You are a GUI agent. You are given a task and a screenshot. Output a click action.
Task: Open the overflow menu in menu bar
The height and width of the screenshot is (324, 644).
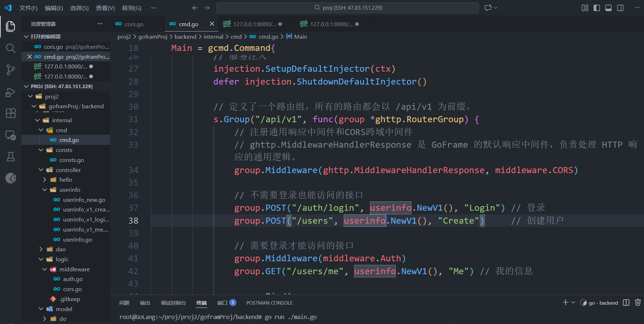coord(154,8)
